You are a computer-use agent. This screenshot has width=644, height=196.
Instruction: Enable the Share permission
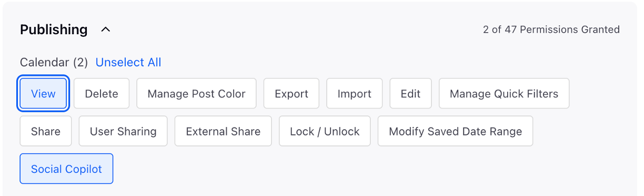coord(46,131)
